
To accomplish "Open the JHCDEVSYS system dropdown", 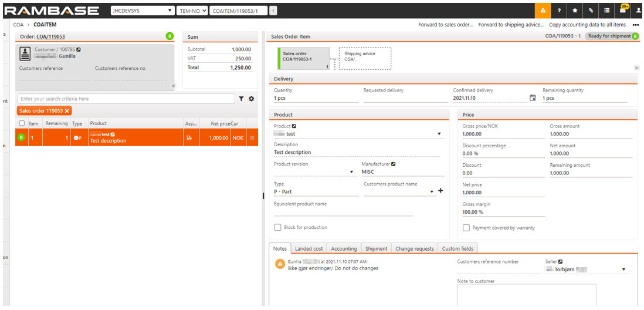I will (143, 11).
